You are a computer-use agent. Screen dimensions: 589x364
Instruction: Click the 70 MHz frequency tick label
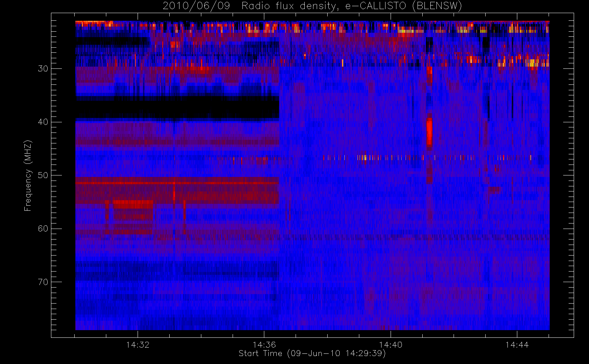coord(43,282)
